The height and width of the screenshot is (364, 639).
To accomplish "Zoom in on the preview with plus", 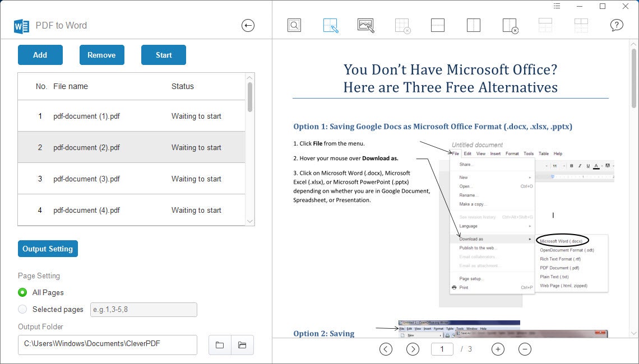I will click(x=498, y=349).
